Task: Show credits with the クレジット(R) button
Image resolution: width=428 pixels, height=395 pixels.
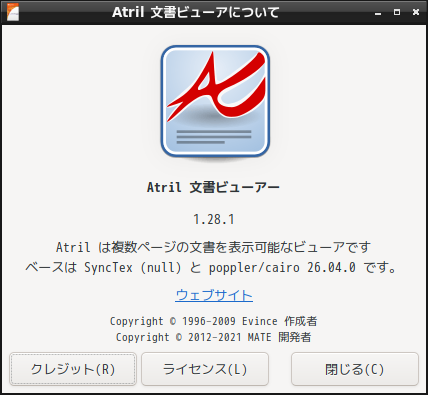Action: pos(73,369)
